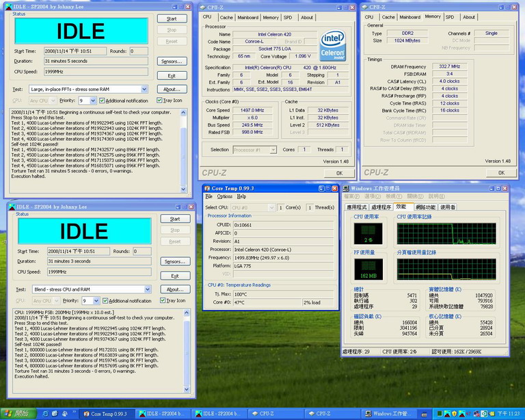Click Exit in Blend SP2004 window
This screenshot has height=420, width=525.
[175, 276]
